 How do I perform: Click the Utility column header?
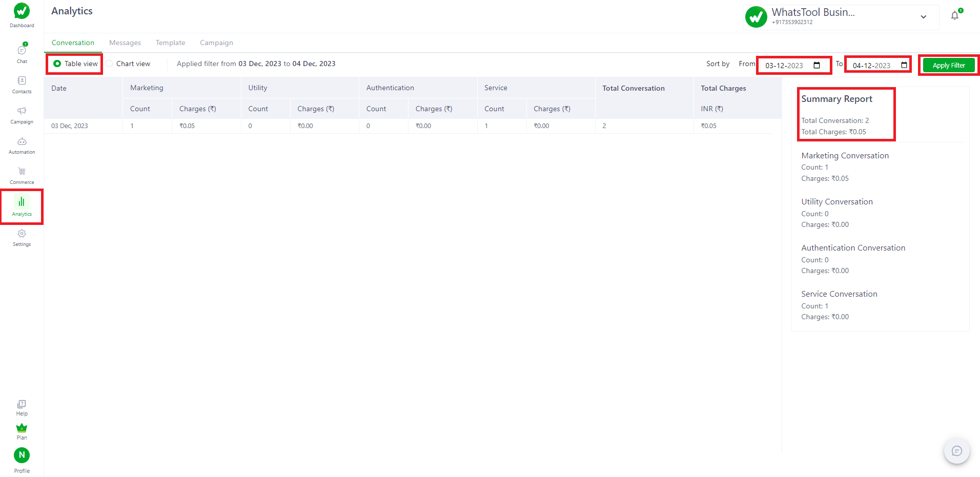coord(258,88)
